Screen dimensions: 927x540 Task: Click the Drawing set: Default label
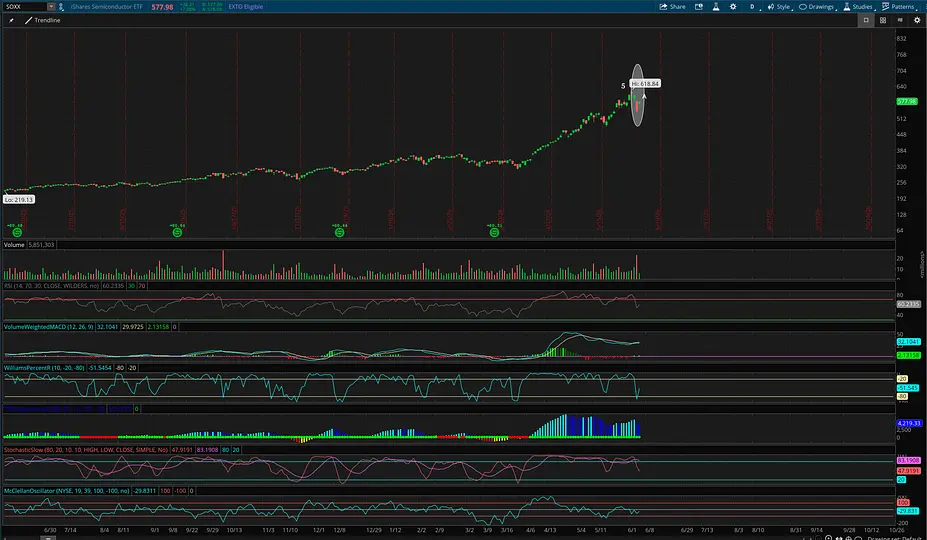pos(896,538)
